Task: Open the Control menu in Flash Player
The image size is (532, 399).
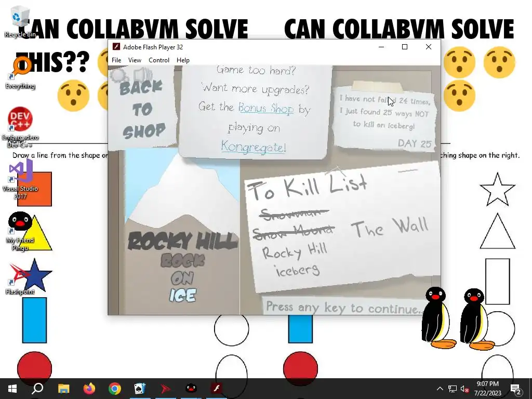Action: click(159, 60)
